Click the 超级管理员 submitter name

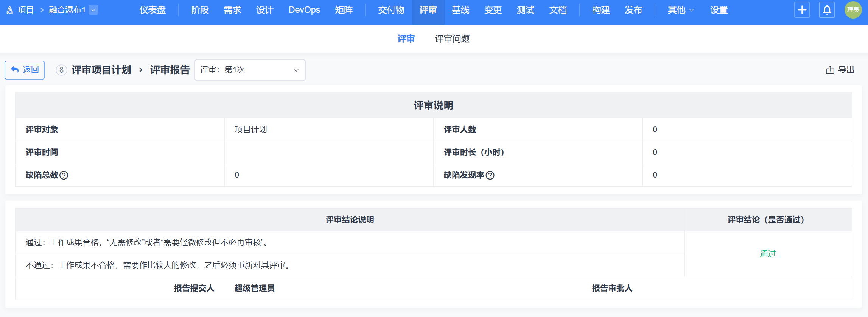tap(255, 288)
